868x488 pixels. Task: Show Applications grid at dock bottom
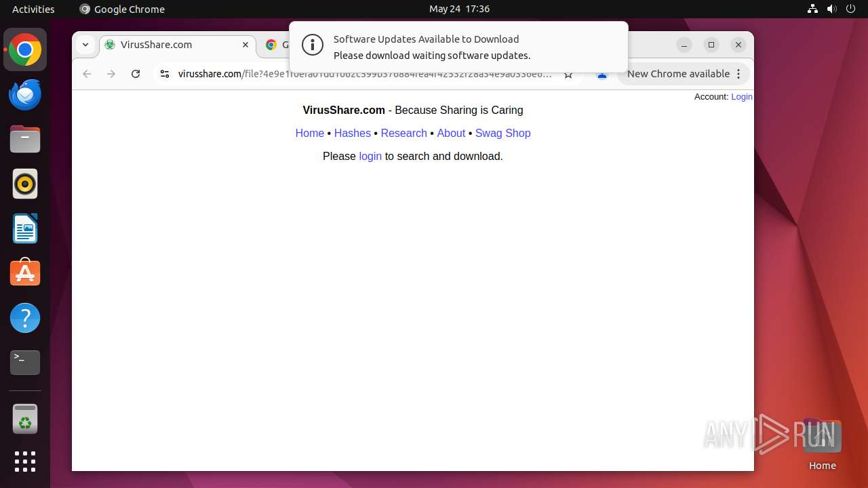click(25, 462)
